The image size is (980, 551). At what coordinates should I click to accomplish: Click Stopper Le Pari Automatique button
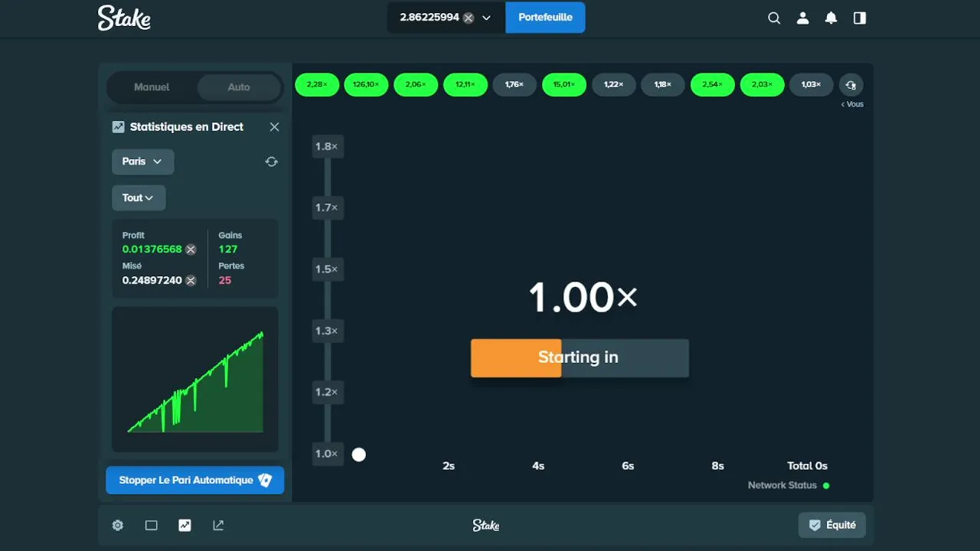[x=194, y=481]
